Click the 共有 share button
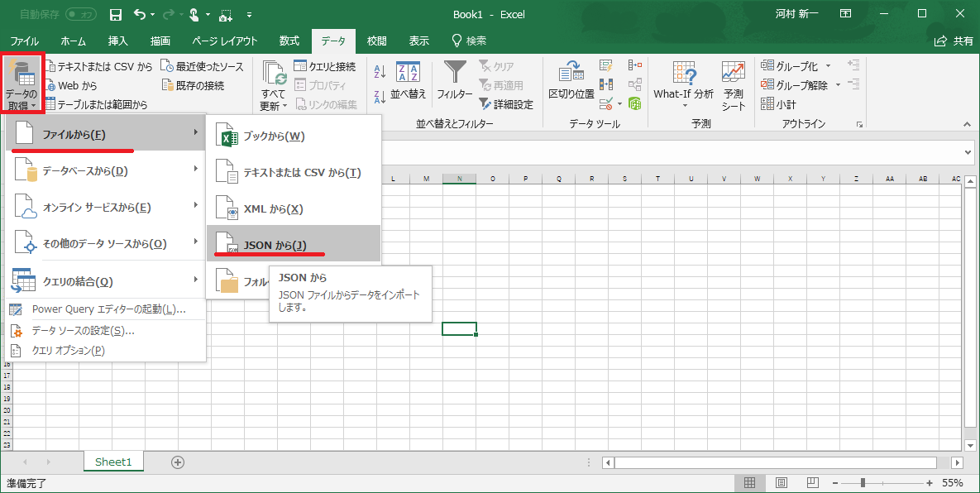Viewport: 980px width, 493px height. click(954, 41)
